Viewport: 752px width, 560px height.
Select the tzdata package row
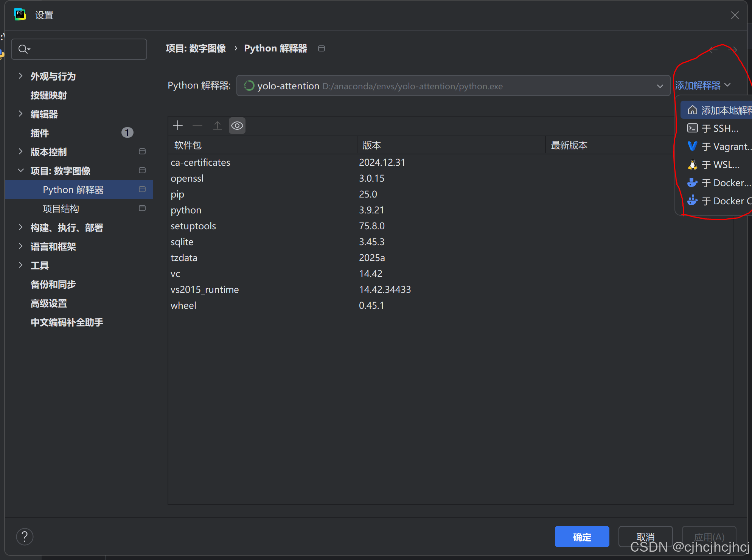(451, 258)
